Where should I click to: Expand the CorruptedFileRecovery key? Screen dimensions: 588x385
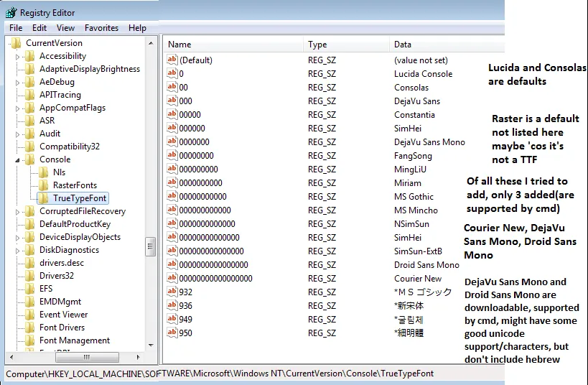click(17, 212)
